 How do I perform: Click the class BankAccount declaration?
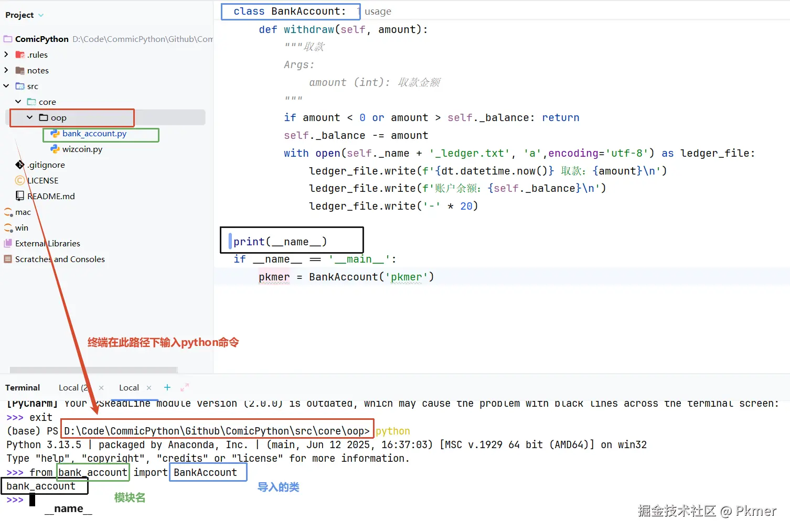pos(290,12)
